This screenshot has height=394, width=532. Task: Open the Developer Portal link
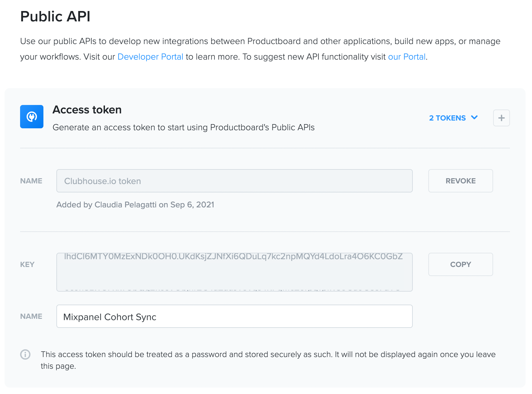150,57
